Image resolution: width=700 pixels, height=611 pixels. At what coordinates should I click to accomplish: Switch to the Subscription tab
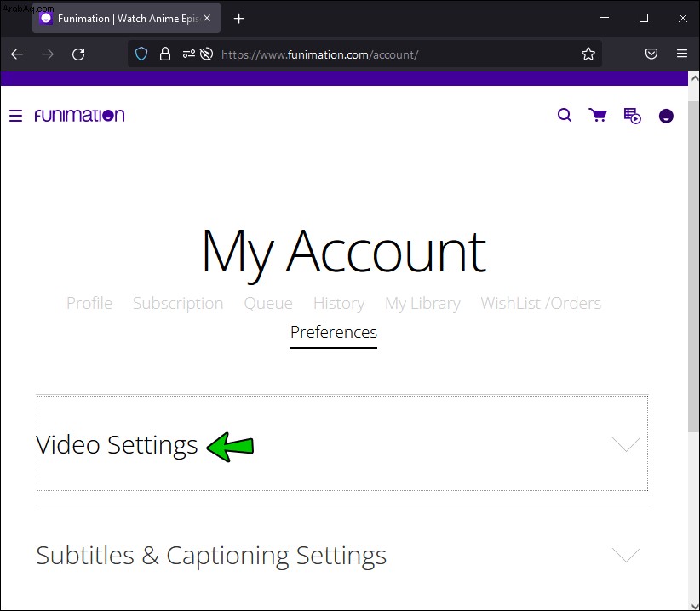[178, 303]
